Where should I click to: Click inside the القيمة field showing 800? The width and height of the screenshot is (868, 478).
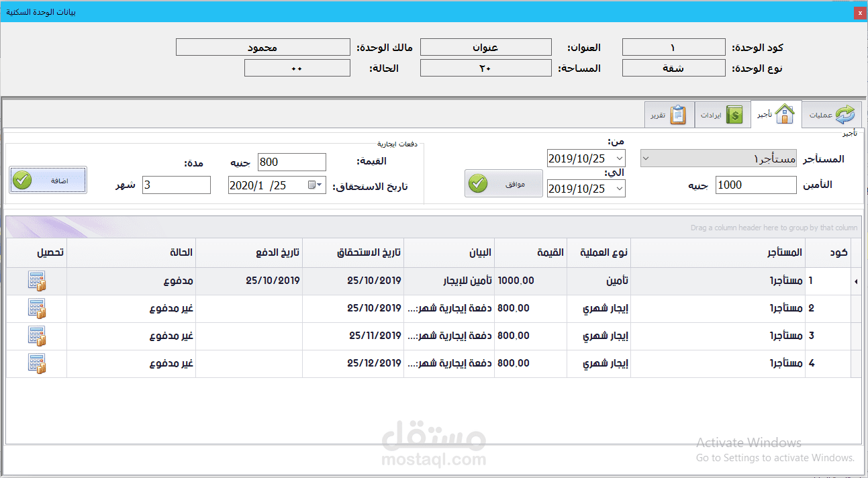[x=291, y=162]
